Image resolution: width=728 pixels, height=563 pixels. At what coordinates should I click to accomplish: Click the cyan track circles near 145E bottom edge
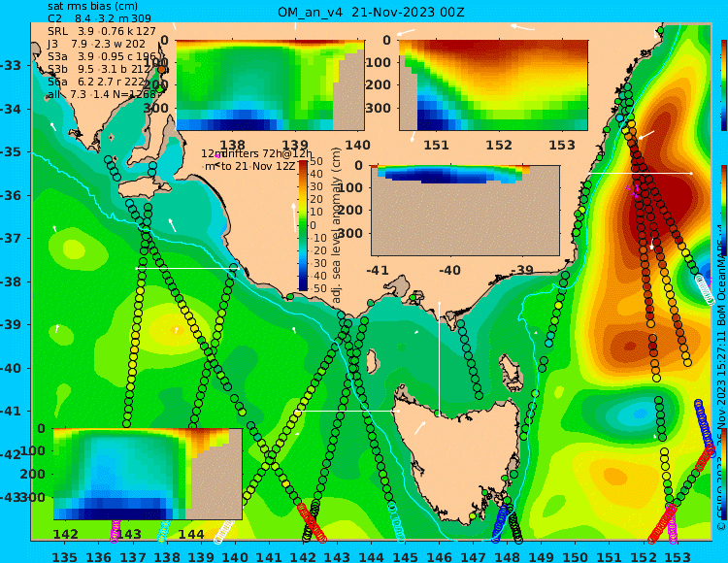coord(396,522)
